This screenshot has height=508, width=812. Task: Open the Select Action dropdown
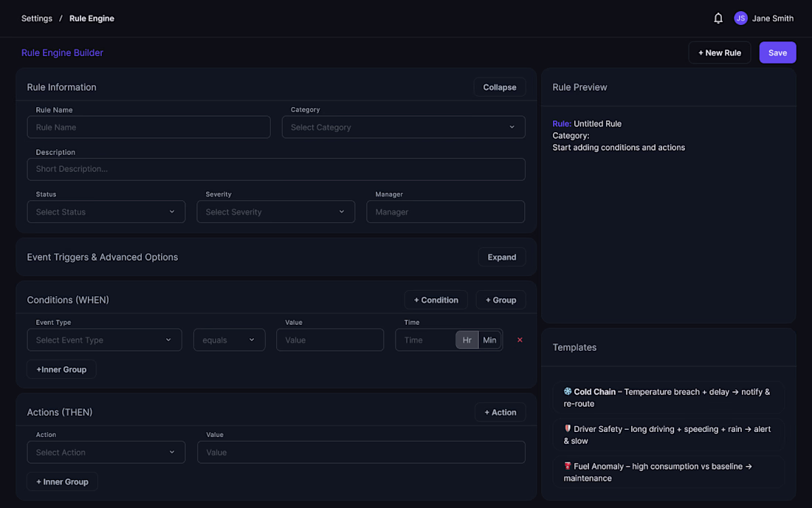coord(106,452)
